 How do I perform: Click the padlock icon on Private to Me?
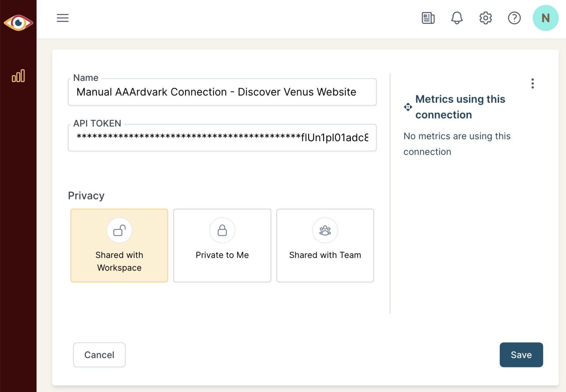tap(222, 230)
